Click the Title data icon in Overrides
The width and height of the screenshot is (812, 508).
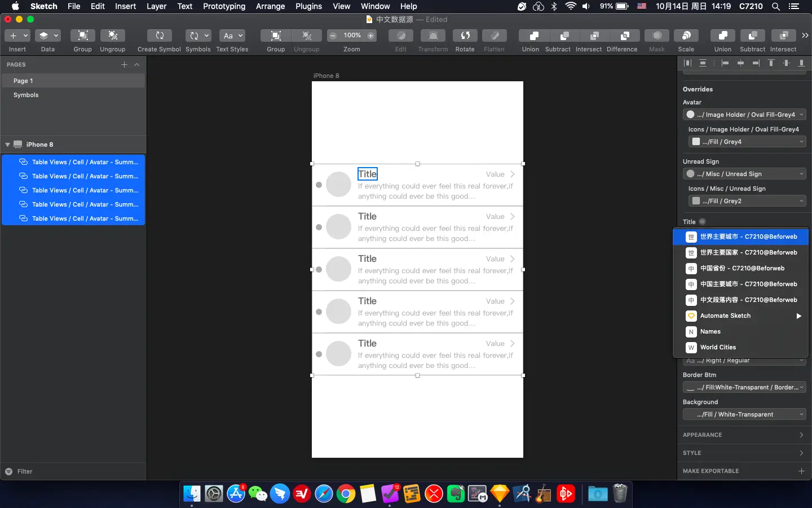pos(702,222)
